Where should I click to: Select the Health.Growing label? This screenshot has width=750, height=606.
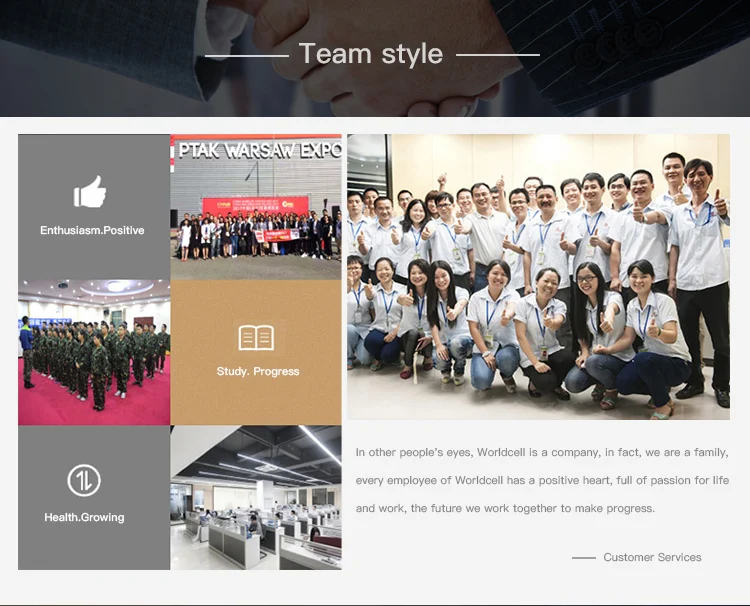click(84, 518)
